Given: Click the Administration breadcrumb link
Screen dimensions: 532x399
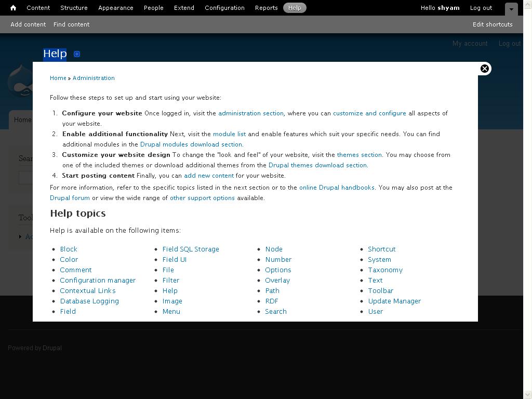Looking at the screenshot, I should pos(94,77).
